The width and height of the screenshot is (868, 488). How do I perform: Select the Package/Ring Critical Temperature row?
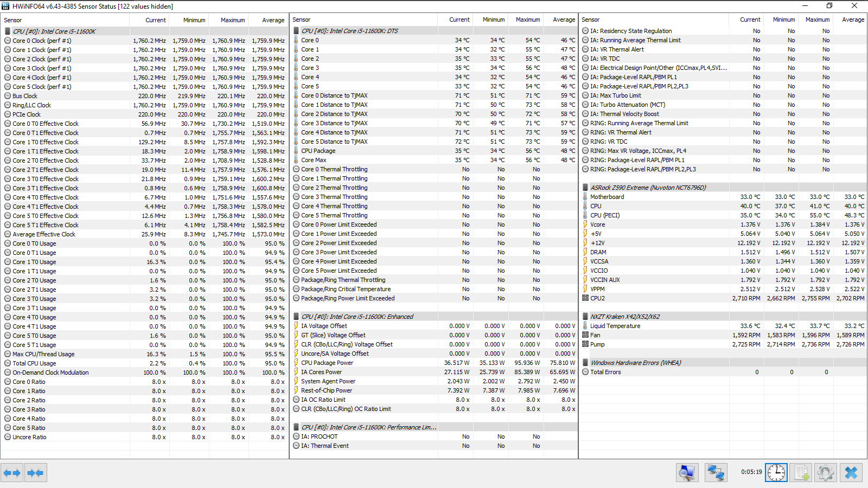coord(433,289)
